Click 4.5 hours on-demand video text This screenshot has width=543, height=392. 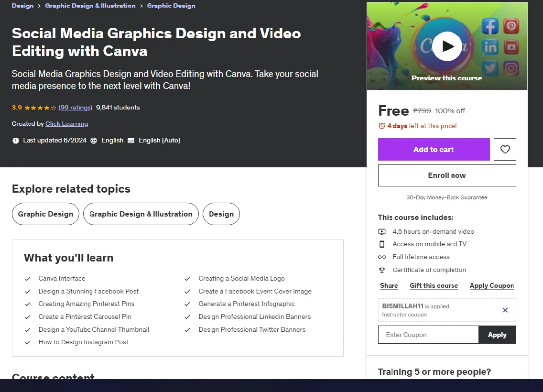(x=433, y=231)
